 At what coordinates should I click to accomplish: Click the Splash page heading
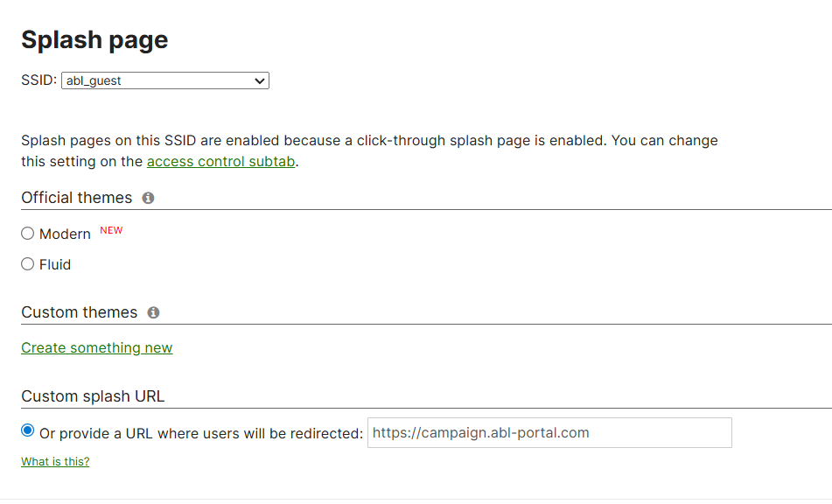pos(94,39)
